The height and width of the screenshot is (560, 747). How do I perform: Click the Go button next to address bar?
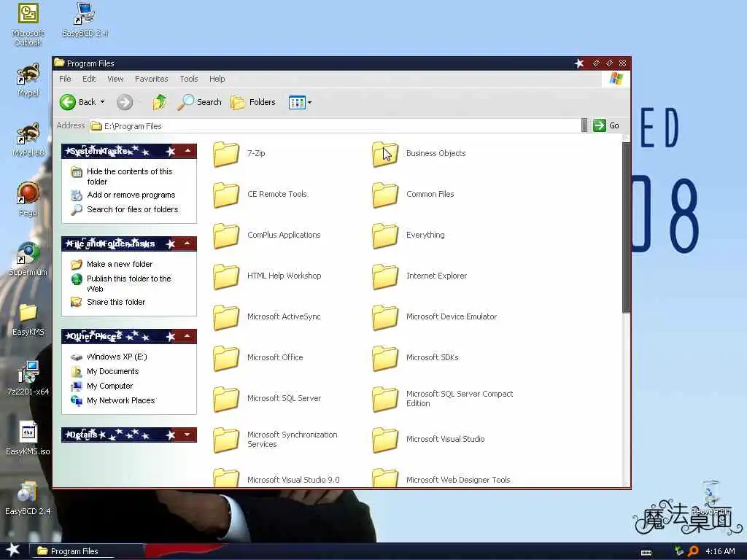click(606, 125)
